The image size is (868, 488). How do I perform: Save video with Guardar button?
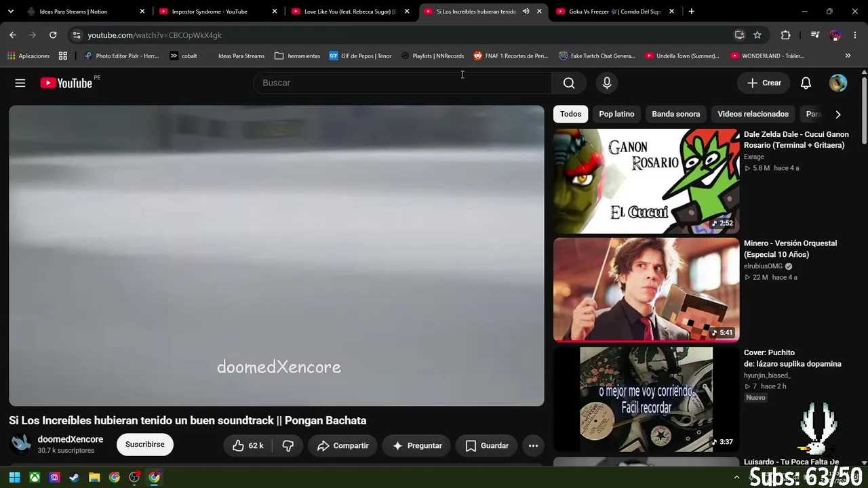(486, 445)
